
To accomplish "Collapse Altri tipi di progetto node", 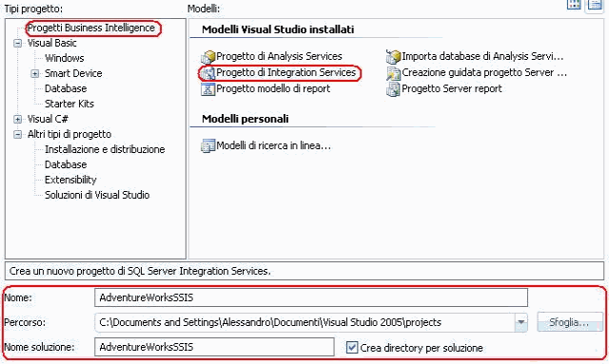I will click(x=17, y=134).
